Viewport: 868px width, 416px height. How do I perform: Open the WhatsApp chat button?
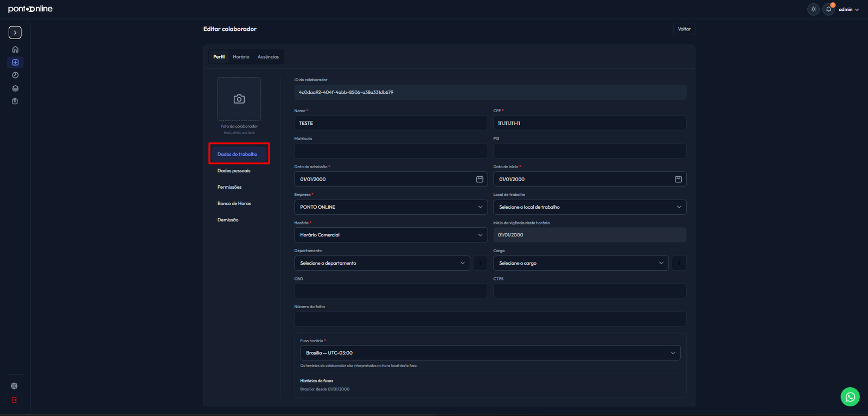850,397
